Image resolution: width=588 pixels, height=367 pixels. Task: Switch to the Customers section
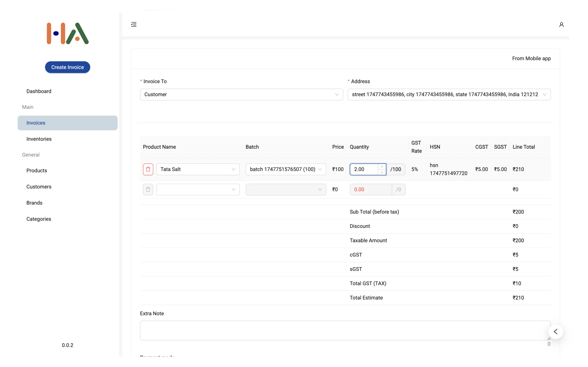39,186
